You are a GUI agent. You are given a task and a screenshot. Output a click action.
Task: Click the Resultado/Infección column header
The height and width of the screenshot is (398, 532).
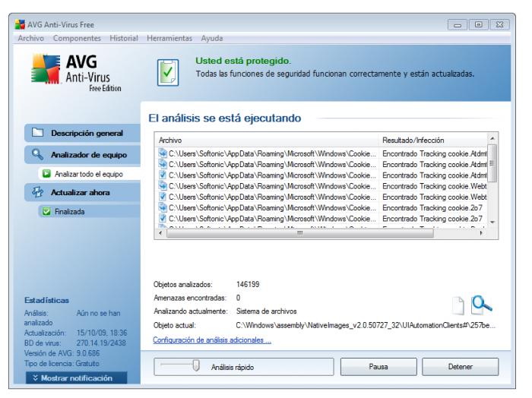433,140
